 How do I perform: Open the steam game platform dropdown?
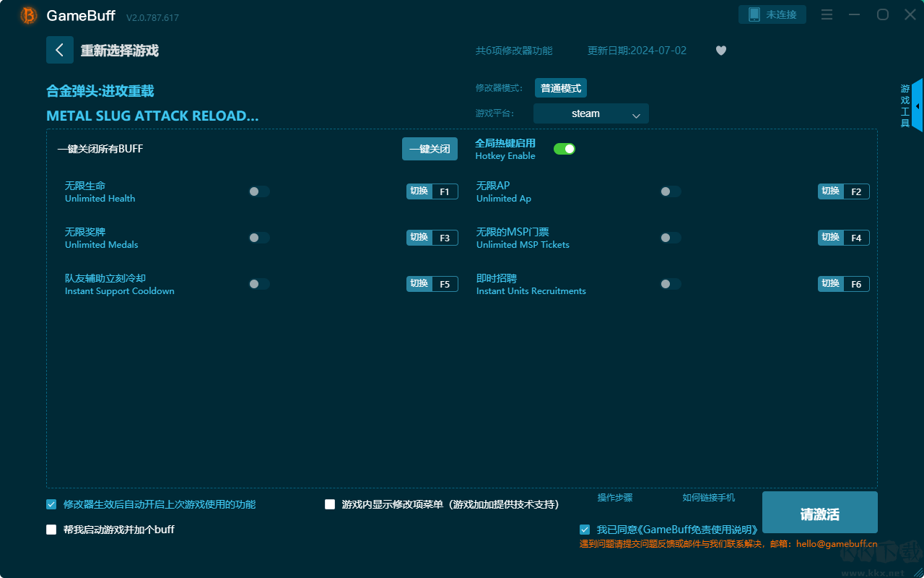(x=591, y=113)
